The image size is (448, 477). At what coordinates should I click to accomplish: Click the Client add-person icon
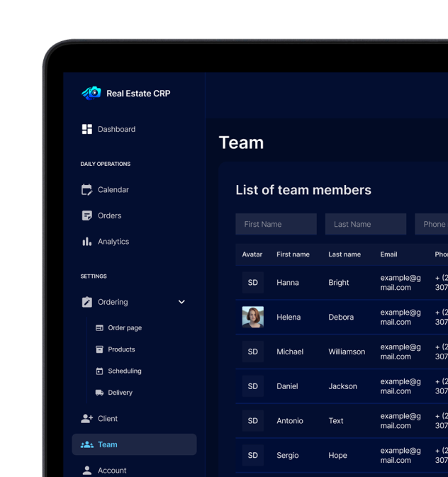point(86,419)
